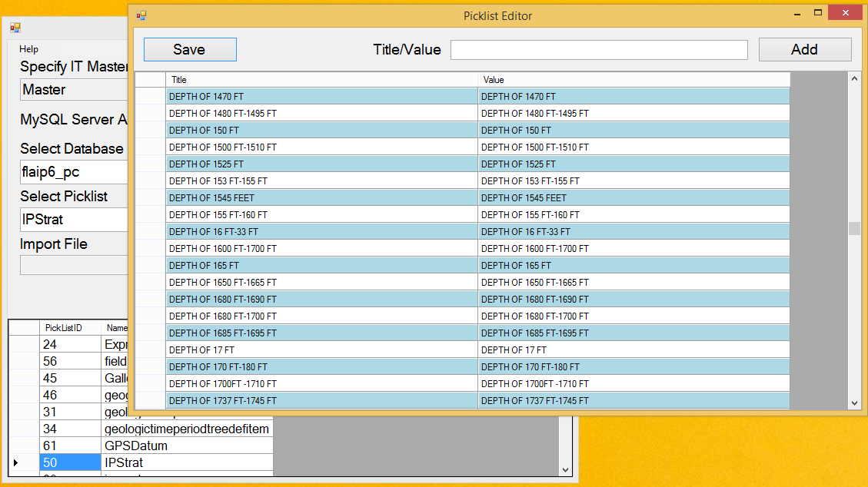Select the DEPTH OF 1470 FT title cell
Image resolution: width=868 pixels, height=487 pixels.
point(321,97)
